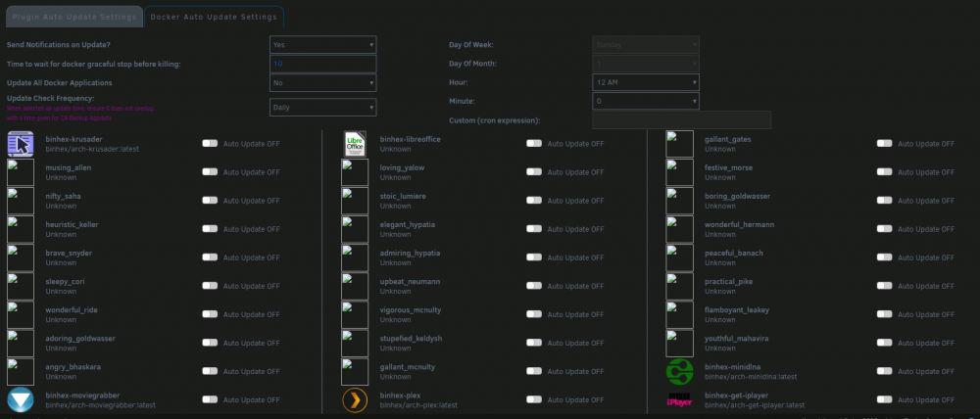Toggle auto update for gallant_mcnulty

click(534, 371)
